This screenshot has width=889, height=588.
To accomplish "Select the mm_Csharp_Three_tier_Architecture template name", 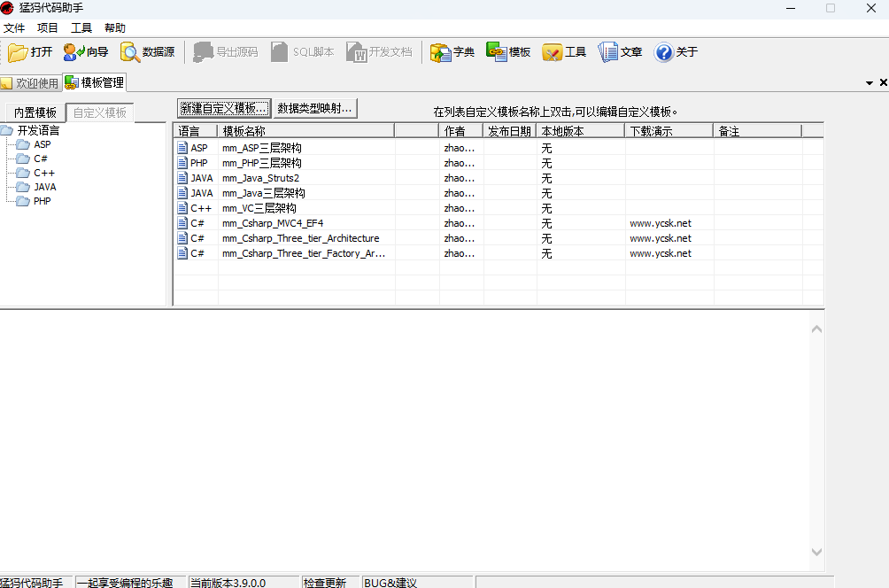I will (x=300, y=238).
